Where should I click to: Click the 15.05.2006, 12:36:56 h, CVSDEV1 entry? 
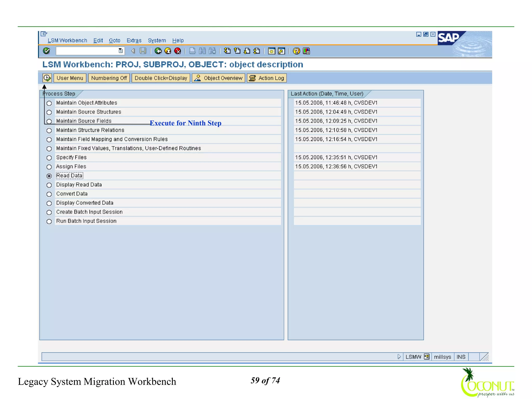tap(357, 167)
